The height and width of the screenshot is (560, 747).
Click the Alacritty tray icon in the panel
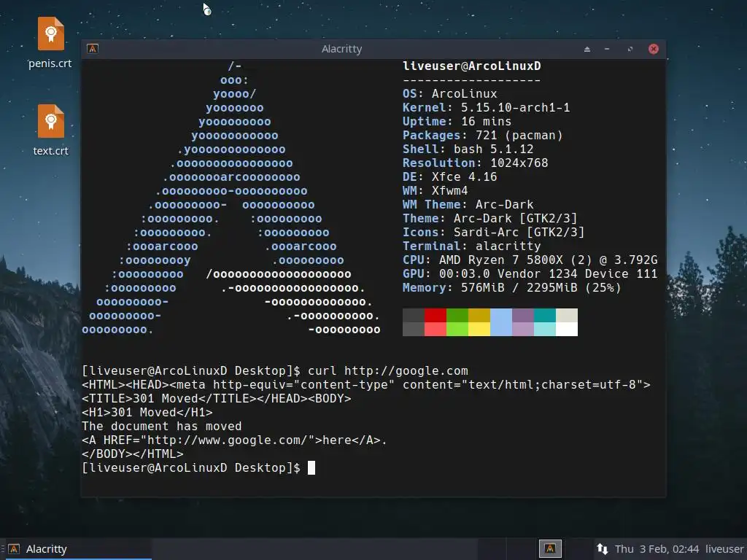click(x=550, y=548)
